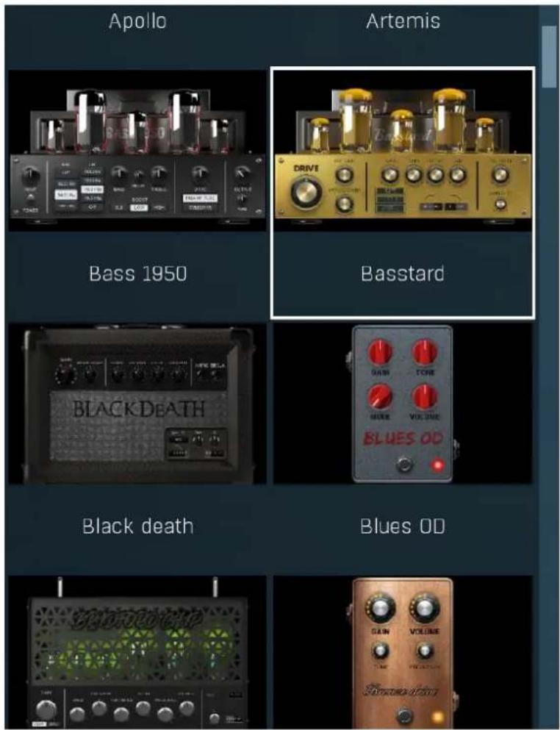Image resolution: width=560 pixels, height=730 pixels.
Task: Pick the Black Death amp thumbnail
Action: click(137, 404)
